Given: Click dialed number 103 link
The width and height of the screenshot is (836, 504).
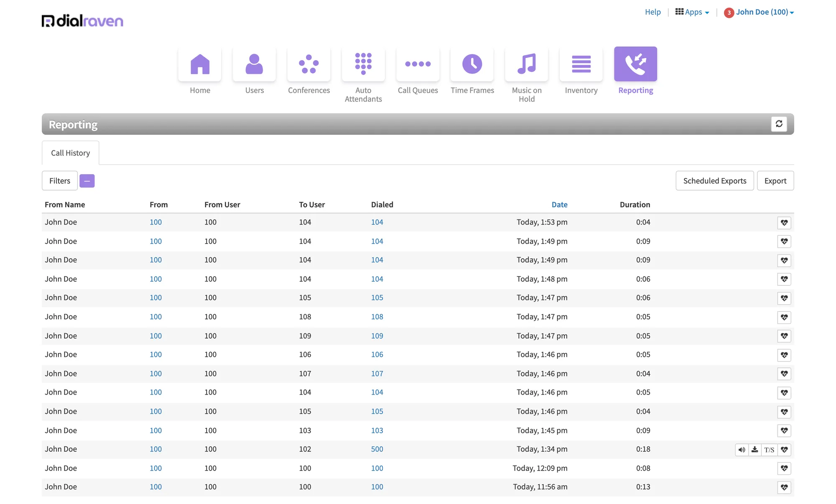Looking at the screenshot, I should tap(377, 430).
